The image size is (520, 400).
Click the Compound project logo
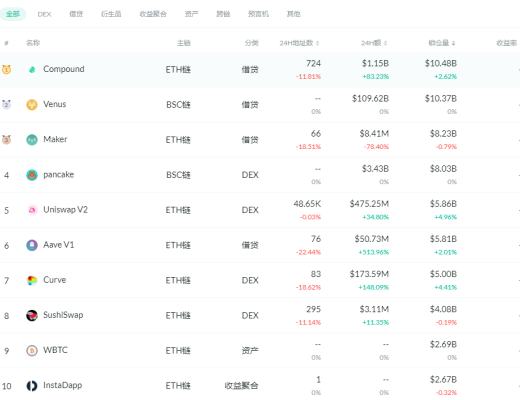(x=32, y=69)
